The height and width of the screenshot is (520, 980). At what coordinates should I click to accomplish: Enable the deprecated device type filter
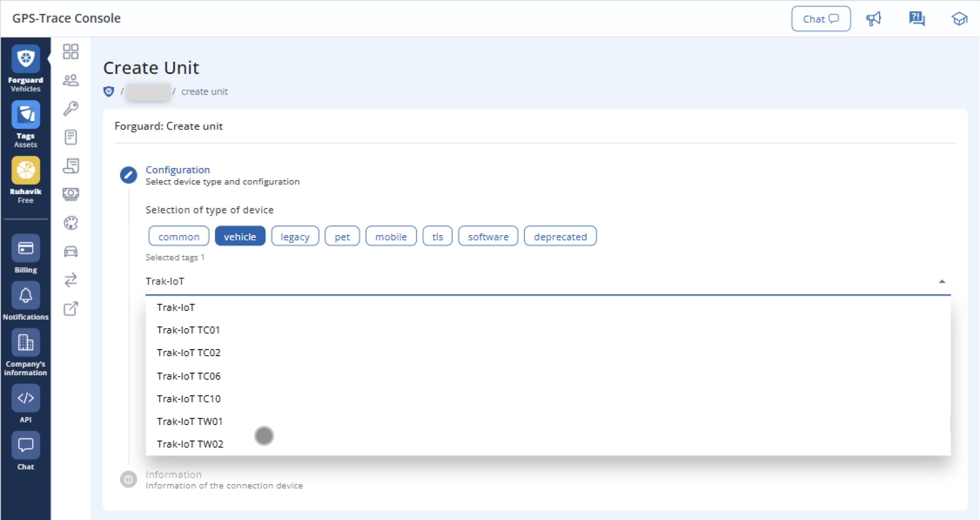[x=560, y=236]
